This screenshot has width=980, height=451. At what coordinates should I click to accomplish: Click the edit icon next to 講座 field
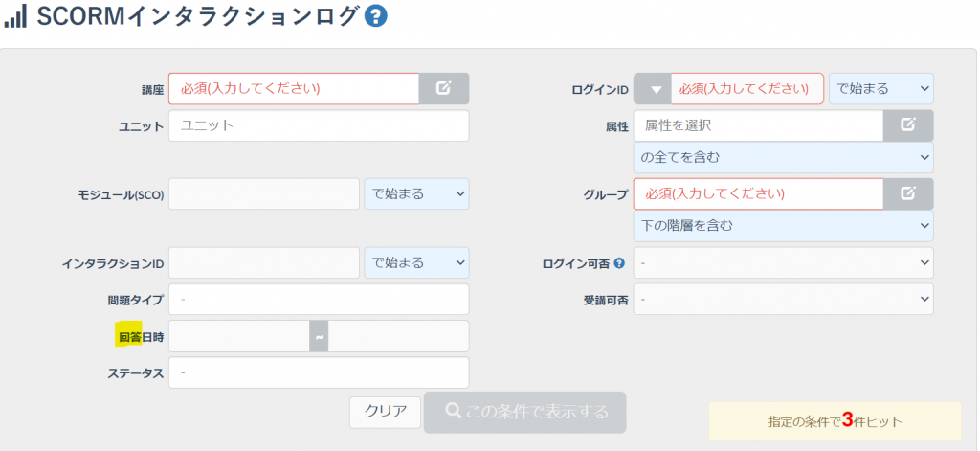click(444, 88)
